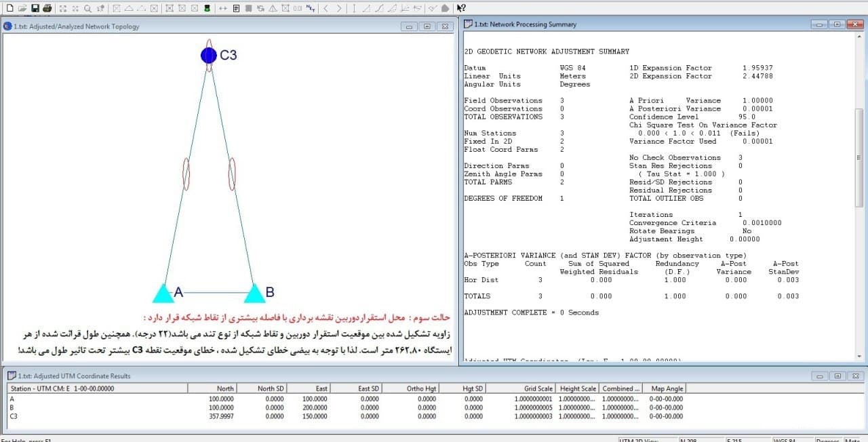Open a project with the folder icon

pos(22,8)
